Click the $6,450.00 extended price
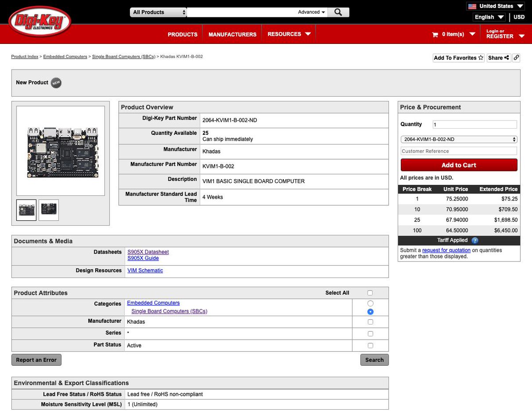This screenshot has height=411, width=532. coord(506,231)
